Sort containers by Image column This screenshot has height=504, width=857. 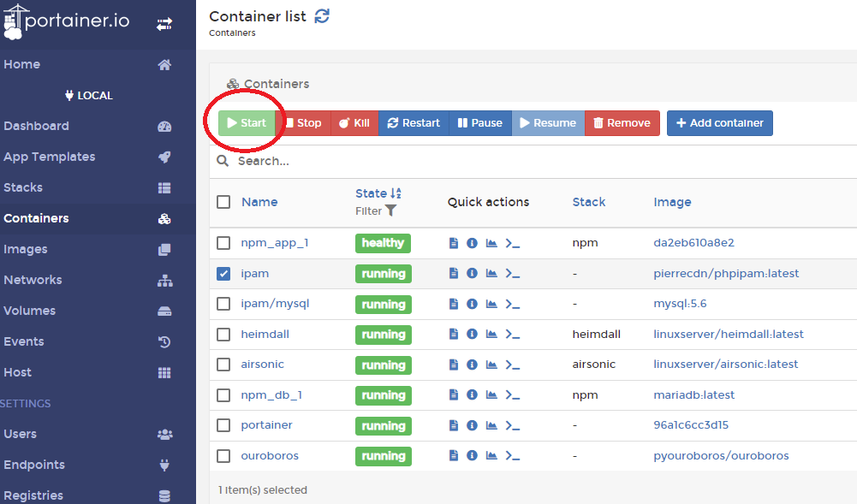(672, 202)
